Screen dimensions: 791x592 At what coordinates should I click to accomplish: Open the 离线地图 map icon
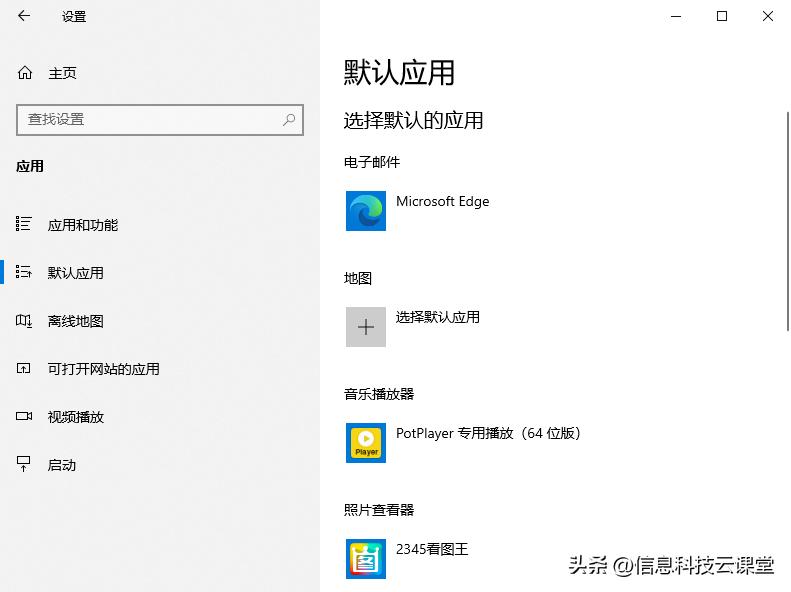[24, 321]
